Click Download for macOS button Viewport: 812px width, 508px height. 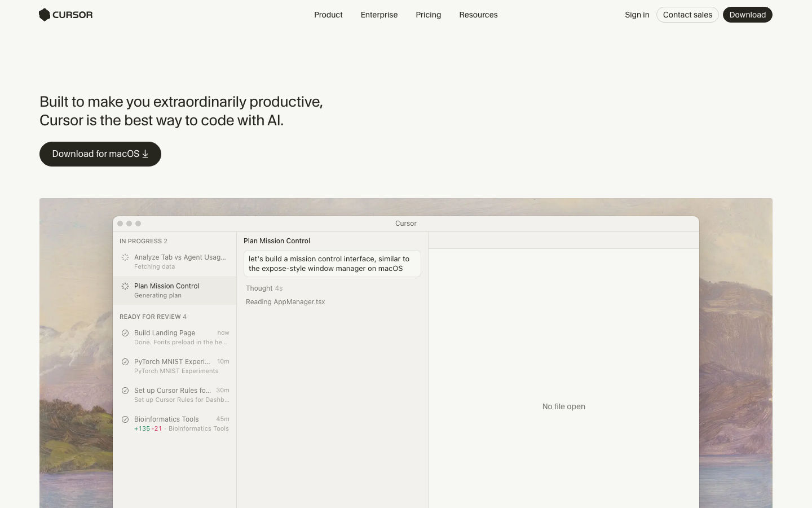coord(100,154)
